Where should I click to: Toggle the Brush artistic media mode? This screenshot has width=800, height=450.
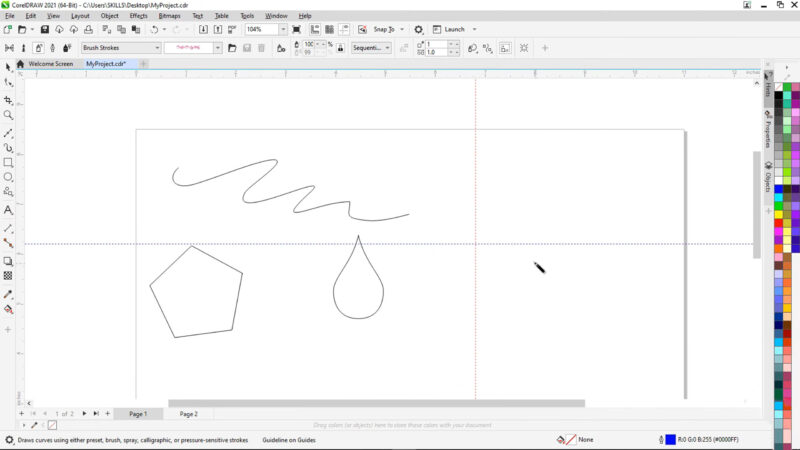[23, 48]
